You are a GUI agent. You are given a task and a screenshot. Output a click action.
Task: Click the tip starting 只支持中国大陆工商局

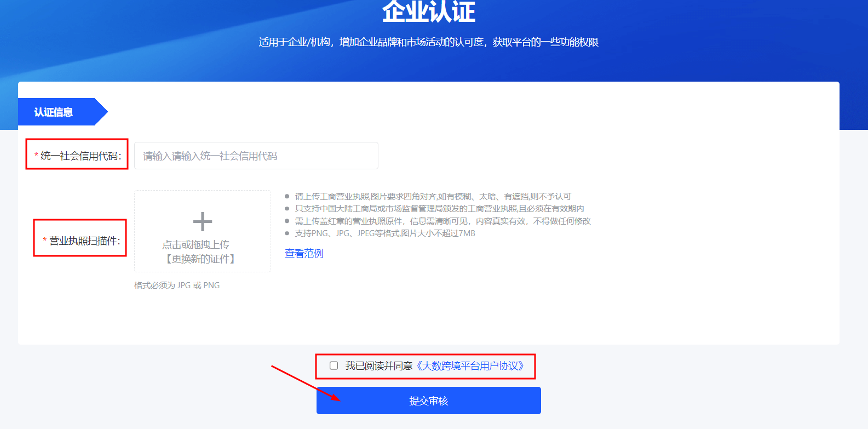click(x=440, y=208)
